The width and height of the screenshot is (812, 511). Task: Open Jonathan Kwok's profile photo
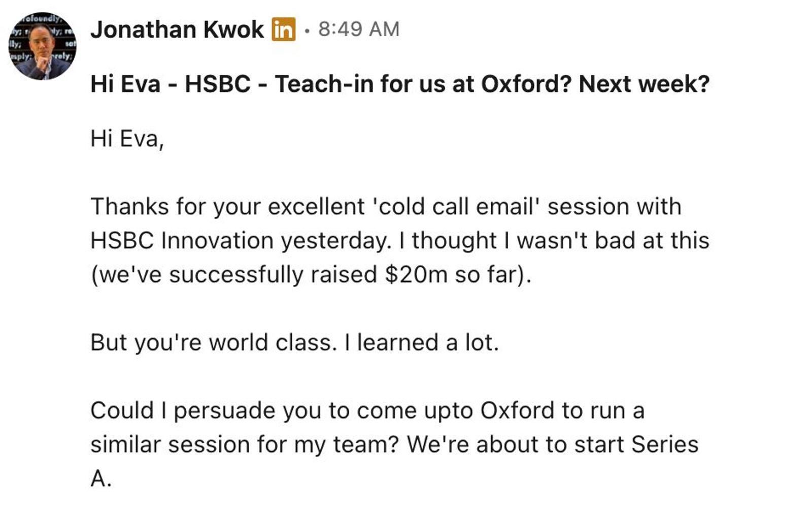point(42,46)
